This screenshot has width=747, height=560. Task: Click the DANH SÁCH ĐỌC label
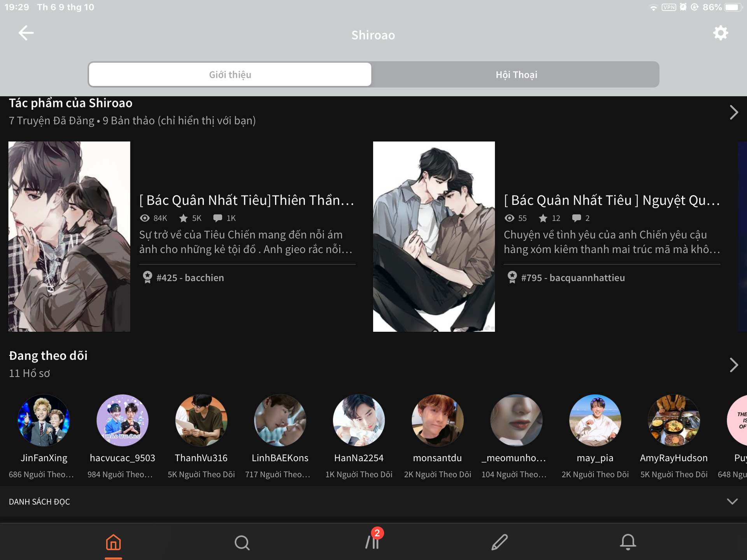pos(39,502)
